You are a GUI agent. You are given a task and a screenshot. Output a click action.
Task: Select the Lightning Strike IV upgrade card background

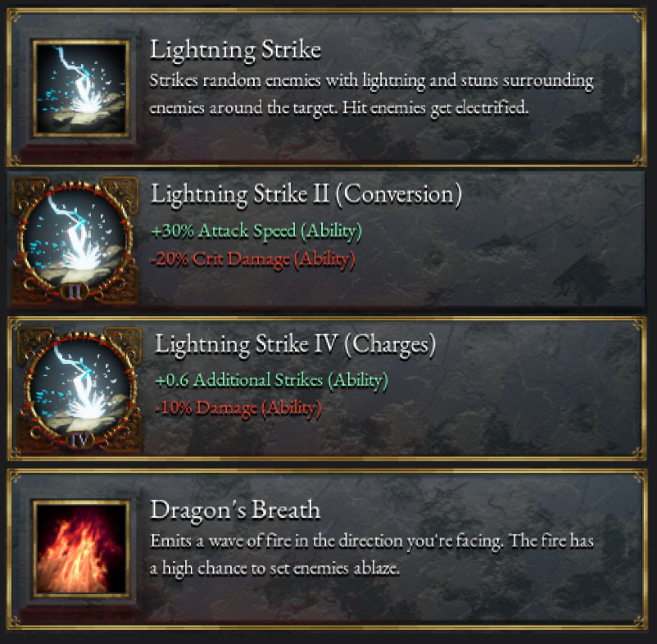click(x=327, y=389)
